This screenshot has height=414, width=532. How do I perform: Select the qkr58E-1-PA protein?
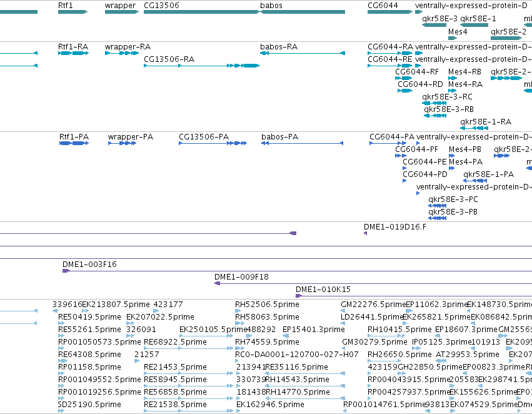click(475, 181)
